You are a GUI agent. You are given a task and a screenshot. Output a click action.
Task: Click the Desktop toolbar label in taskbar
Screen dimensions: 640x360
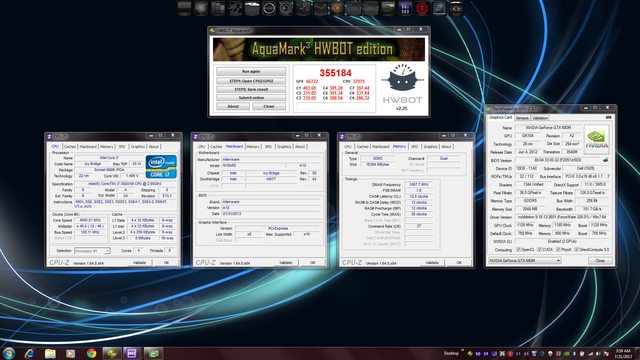click(451, 353)
